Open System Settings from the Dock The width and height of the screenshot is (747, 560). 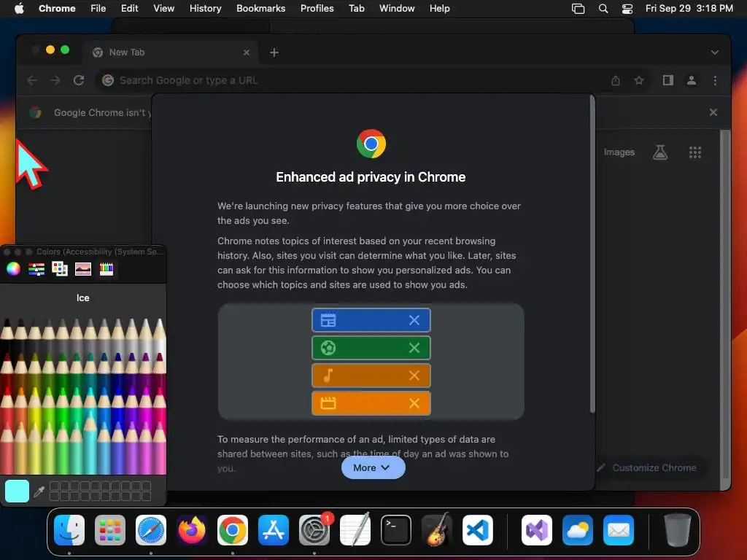(314, 530)
